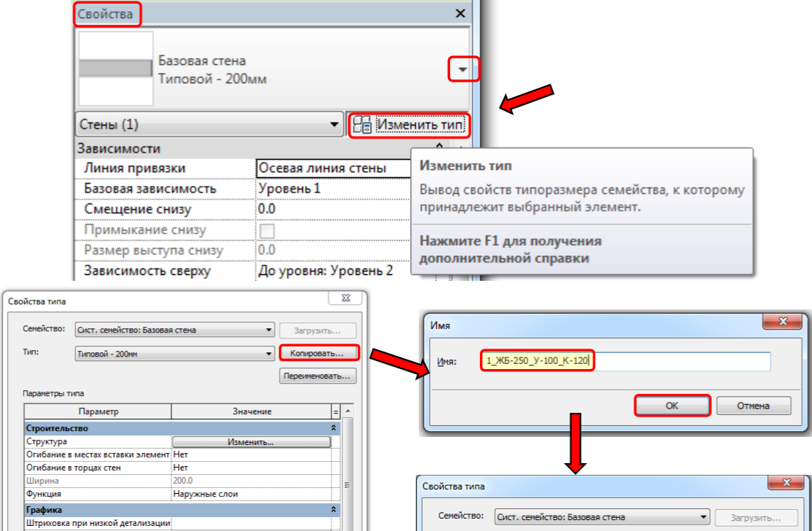Screen dimensions: 812x531
Task: Open the wall type selector dropdown arrow
Action: coord(463,69)
